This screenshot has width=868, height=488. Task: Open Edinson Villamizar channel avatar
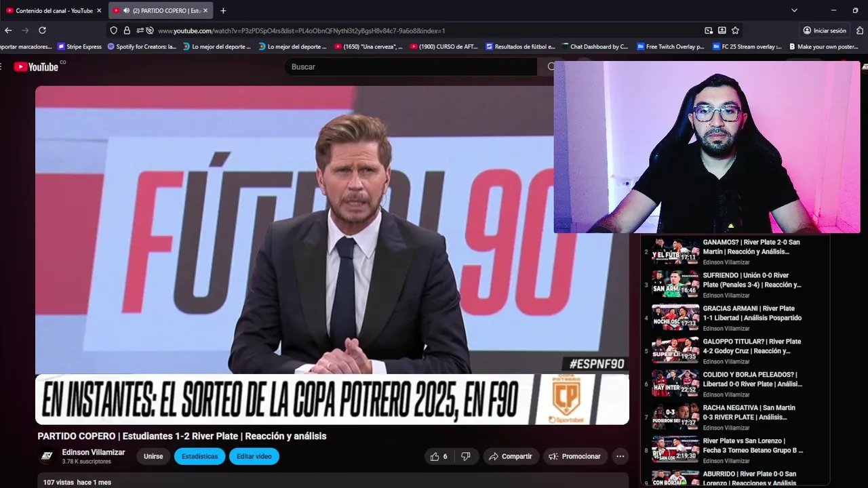[47, 456]
